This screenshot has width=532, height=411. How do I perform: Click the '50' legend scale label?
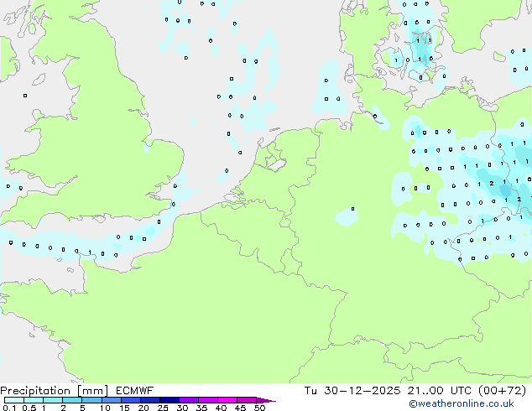pos(260,408)
